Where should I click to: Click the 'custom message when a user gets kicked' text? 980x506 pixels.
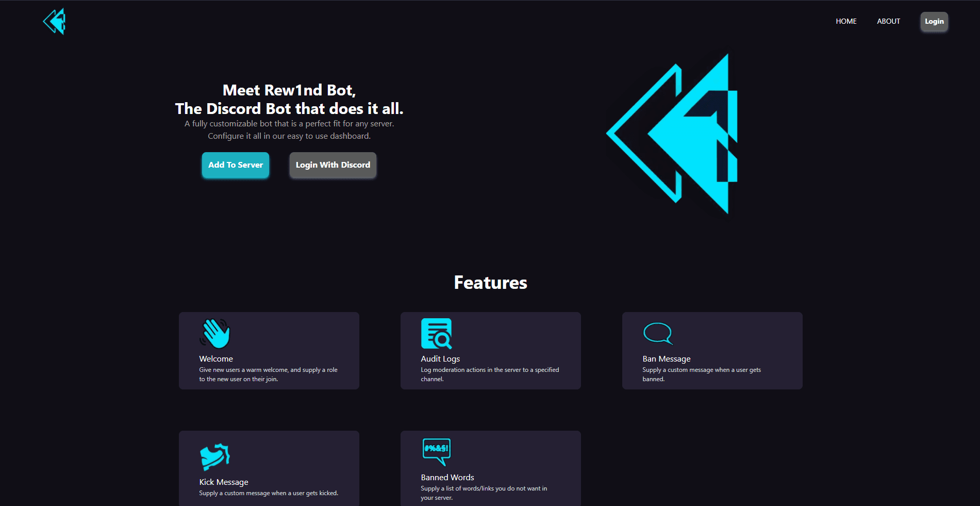tap(269, 493)
